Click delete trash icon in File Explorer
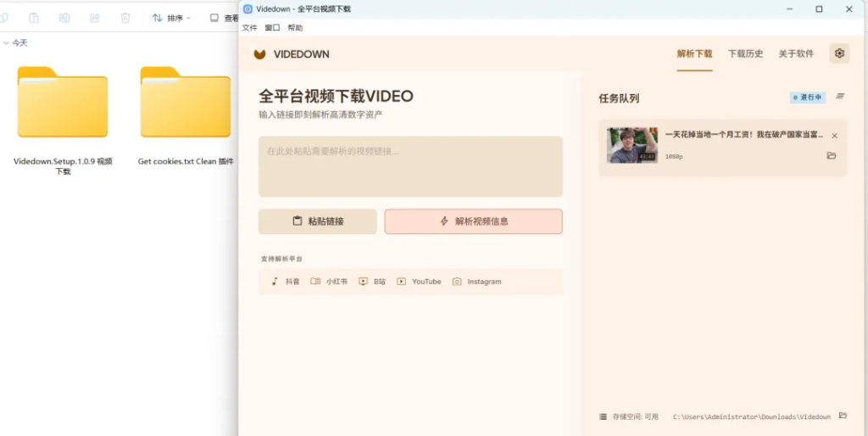Screen dimensions: 868x436 (125, 19)
